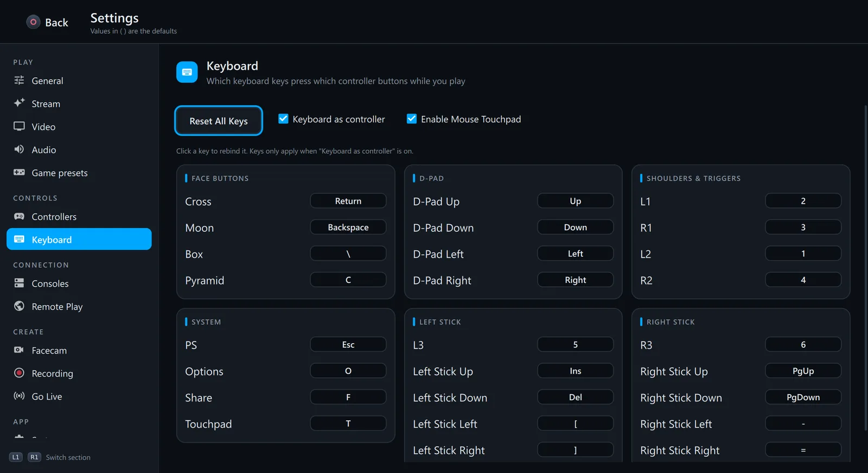Rebind the Cross key showing Return
868x473 pixels.
pos(348,201)
